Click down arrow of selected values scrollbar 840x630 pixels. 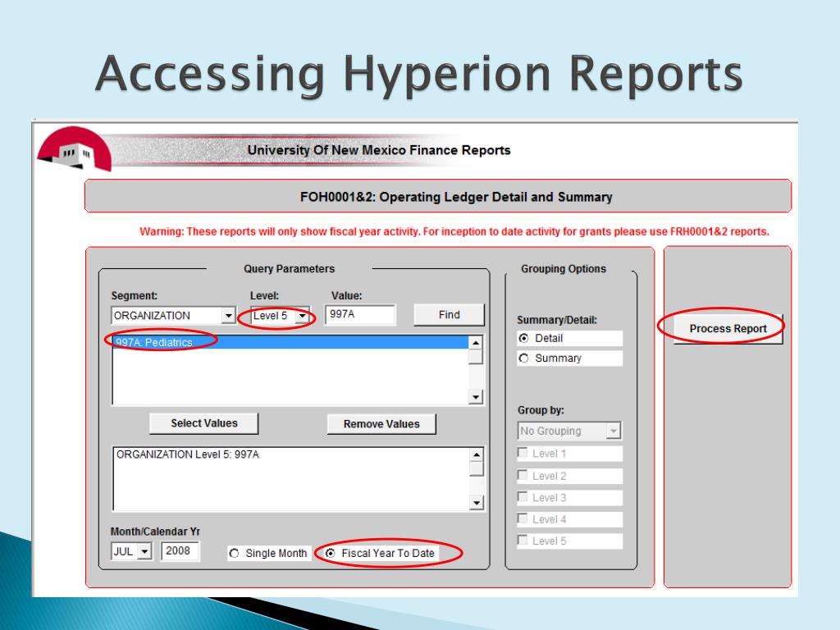477,503
